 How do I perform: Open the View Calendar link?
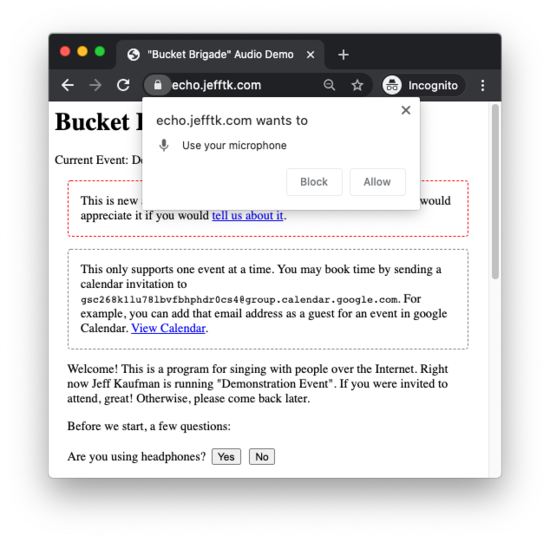coord(168,328)
